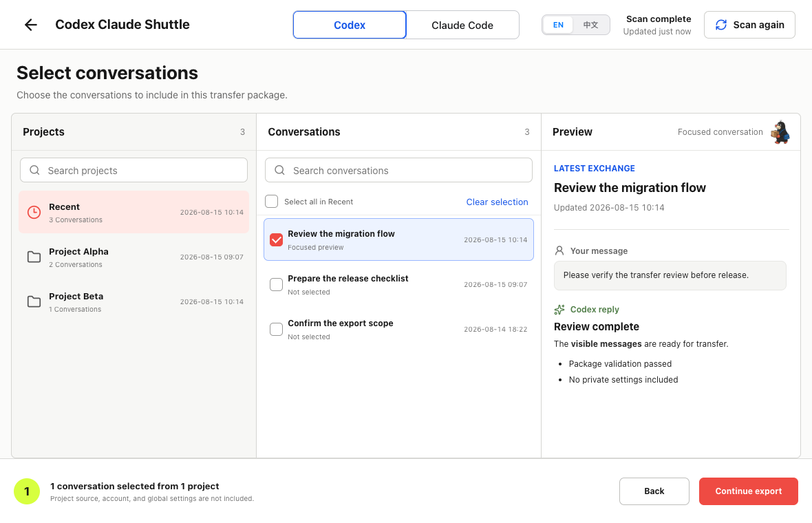The height and width of the screenshot is (523, 812).
Task: Toggle Select all in Recent checkbox
Action: click(271, 202)
